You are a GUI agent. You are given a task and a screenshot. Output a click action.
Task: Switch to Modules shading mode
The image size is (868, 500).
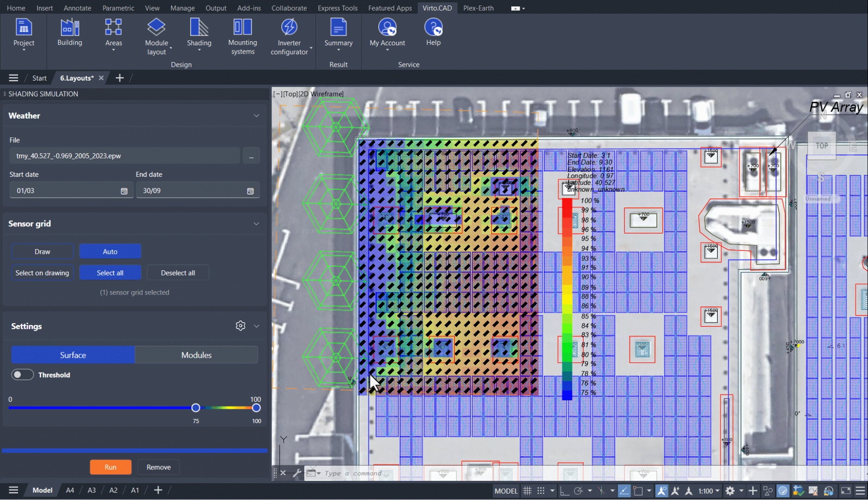tap(196, 355)
